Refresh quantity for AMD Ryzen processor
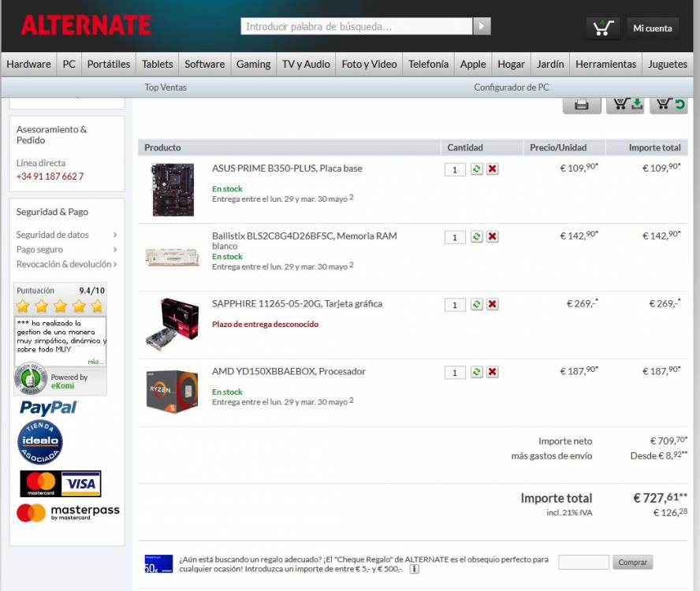The image size is (700, 591). point(476,372)
